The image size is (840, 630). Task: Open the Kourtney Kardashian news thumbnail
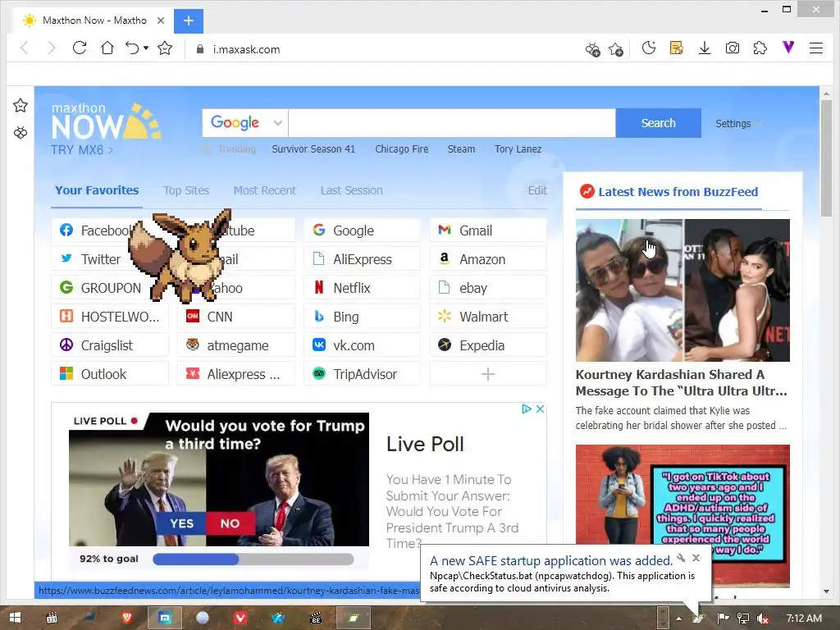682,290
